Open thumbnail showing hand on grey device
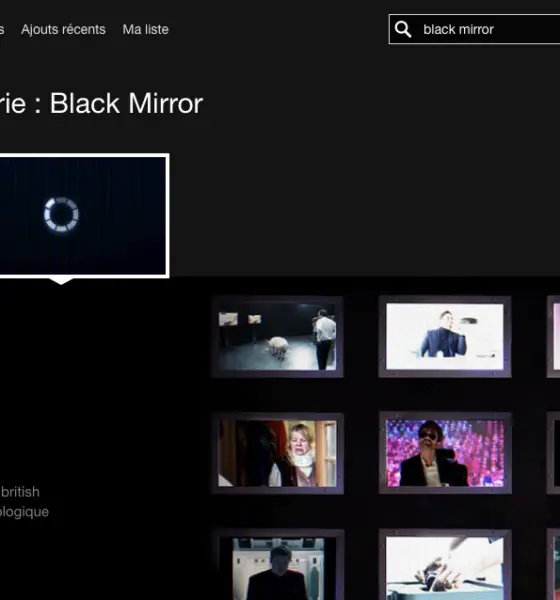 (445, 565)
